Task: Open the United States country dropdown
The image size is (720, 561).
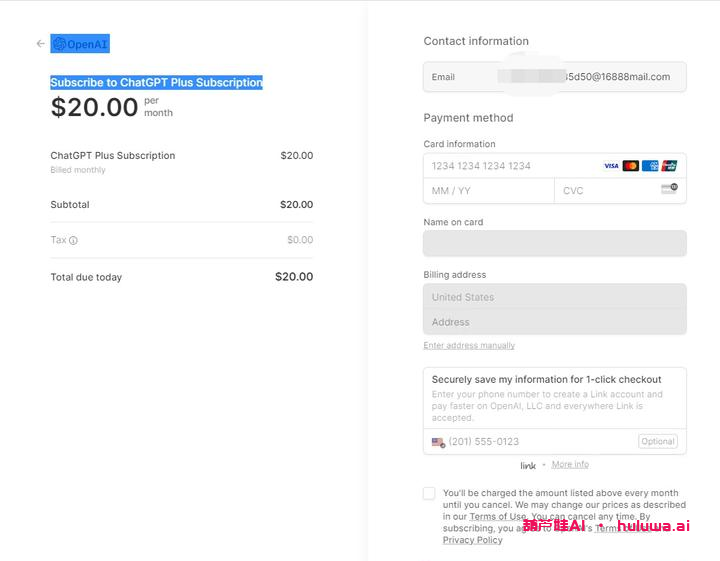Action: coord(554,297)
